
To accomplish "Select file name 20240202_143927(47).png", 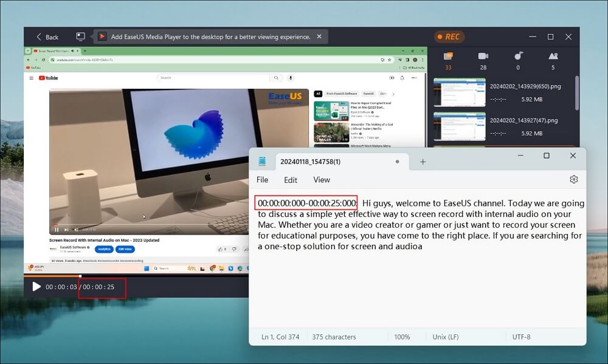I will pyautogui.click(x=523, y=120).
